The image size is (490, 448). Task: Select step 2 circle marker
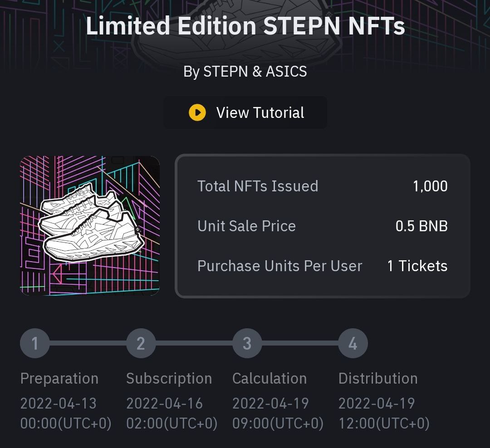tap(141, 343)
